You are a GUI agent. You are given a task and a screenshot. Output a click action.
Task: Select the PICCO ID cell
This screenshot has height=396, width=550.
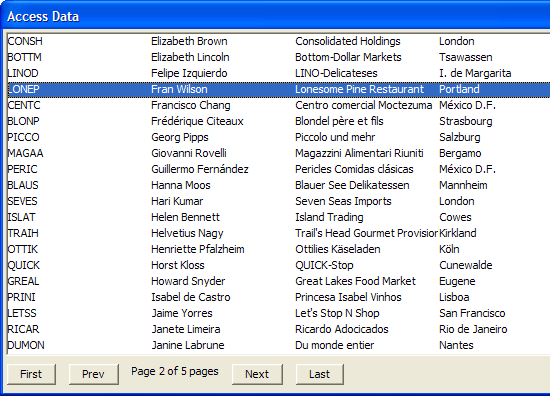(x=24, y=137)
